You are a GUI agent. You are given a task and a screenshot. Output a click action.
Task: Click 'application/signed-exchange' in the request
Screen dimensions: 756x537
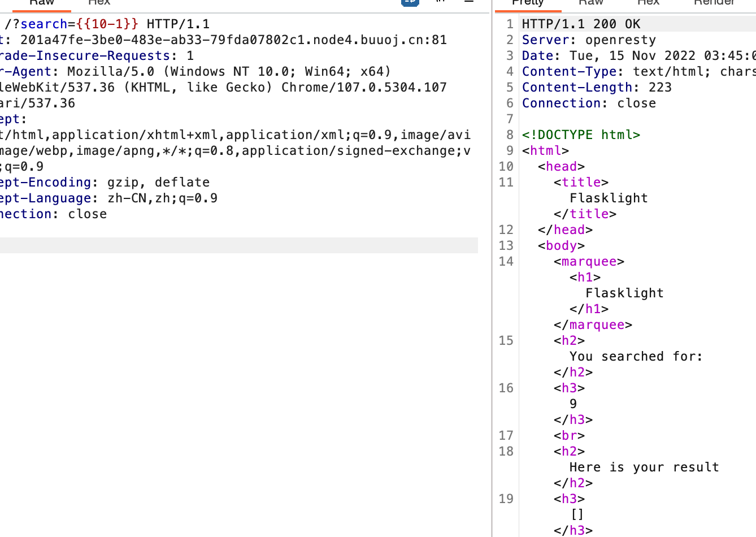(x=348, y=150)
